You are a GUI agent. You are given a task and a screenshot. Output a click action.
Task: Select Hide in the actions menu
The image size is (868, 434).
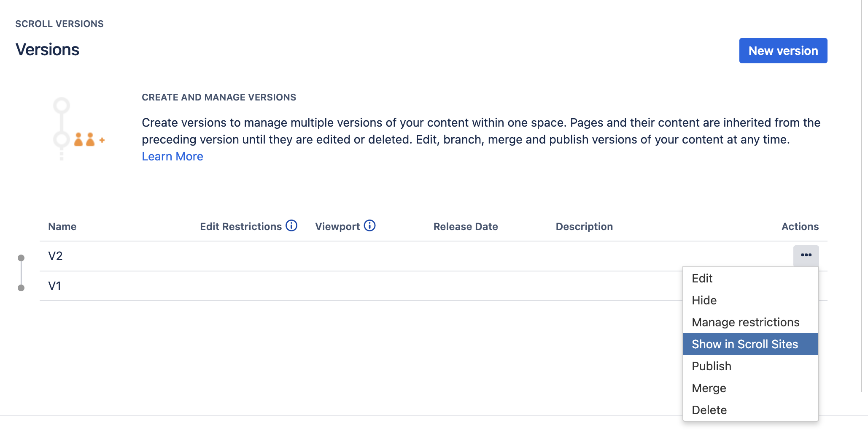click(704, 301)
